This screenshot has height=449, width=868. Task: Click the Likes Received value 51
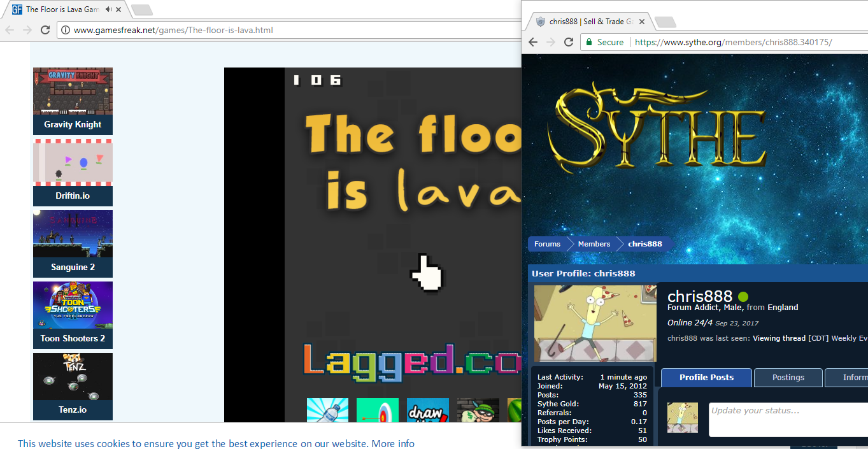[x=643, y=431]
